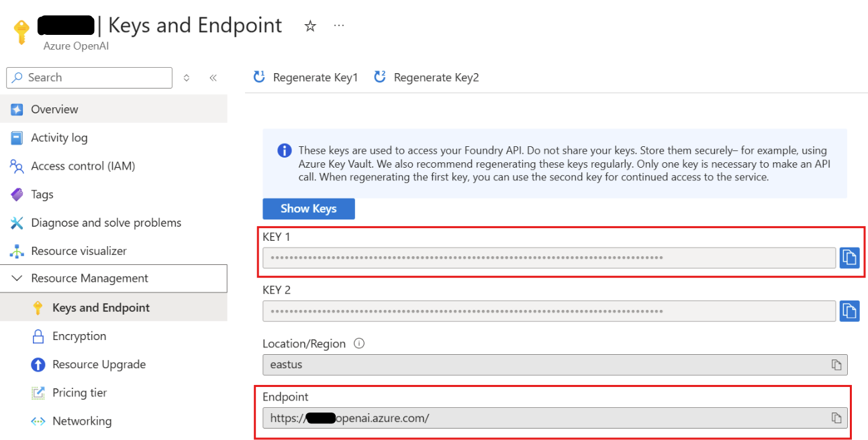This screenshot has width=868, height=440.
Task: Select Encryption in the sidebar
Action: 79,336
